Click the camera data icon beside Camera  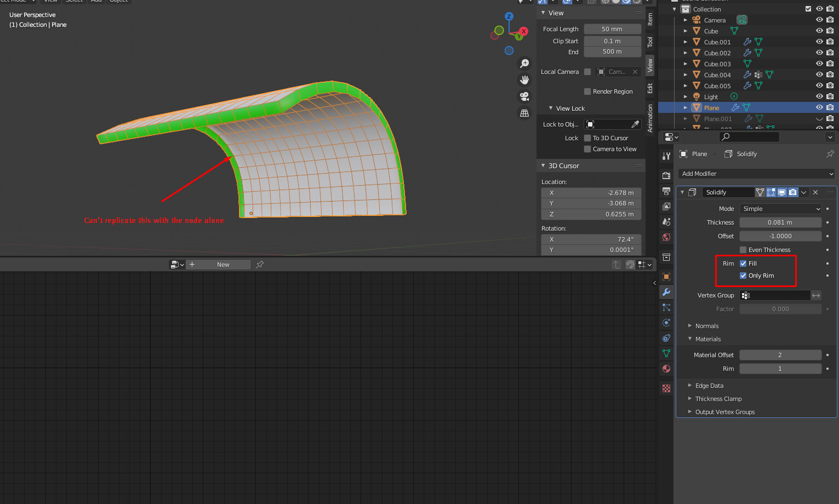(x=741, y=20)
